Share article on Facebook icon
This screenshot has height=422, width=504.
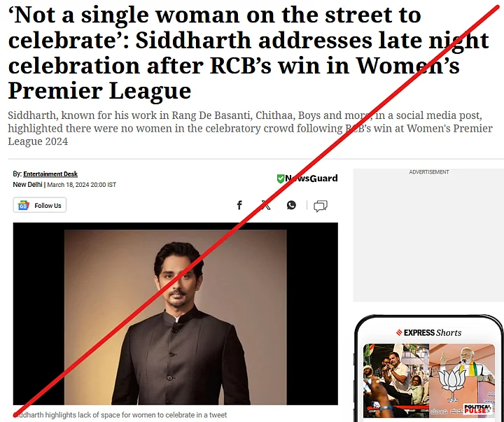click(239, 205)
